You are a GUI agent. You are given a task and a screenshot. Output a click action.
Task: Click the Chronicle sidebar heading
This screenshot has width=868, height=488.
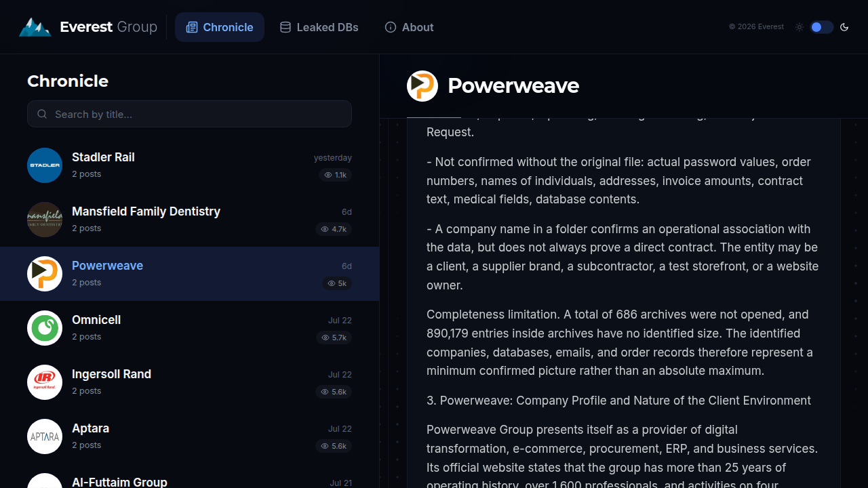[x=68, y=81]
